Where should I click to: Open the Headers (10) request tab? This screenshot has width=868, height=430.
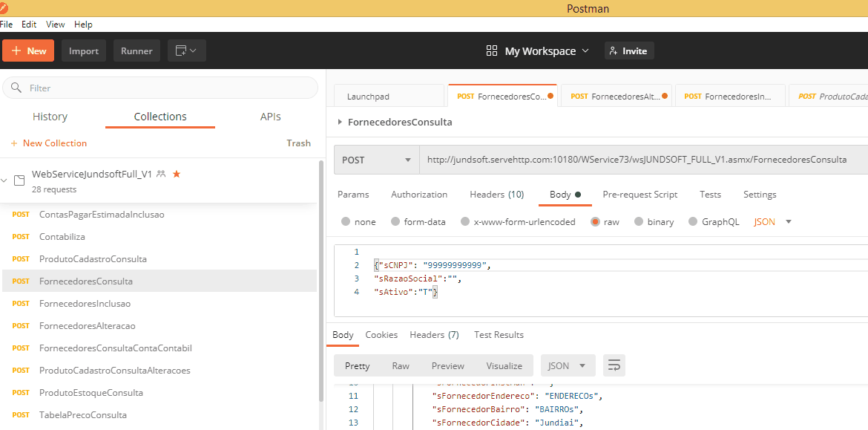(x=496, y=195)
